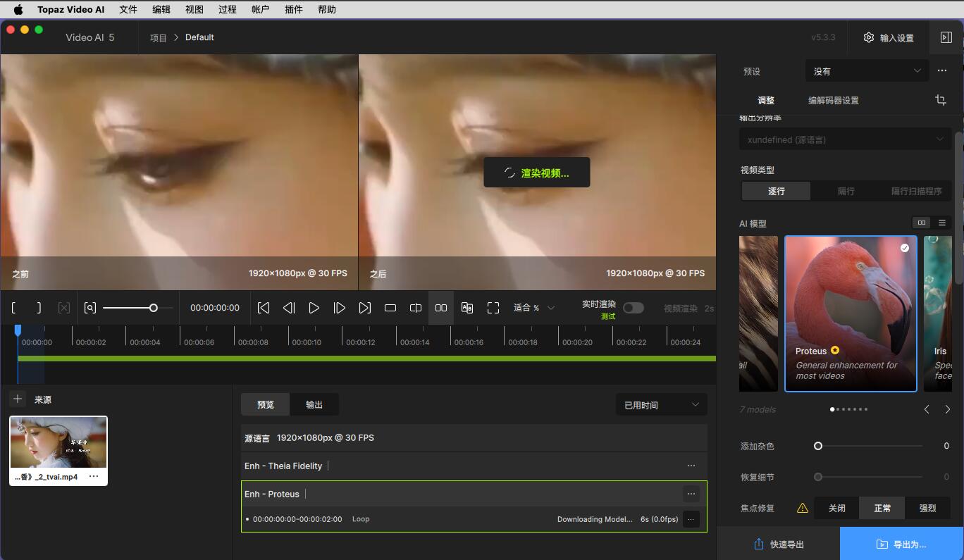Open A/B comparison view
Screen dimensions: 964x560
[466, 308]
